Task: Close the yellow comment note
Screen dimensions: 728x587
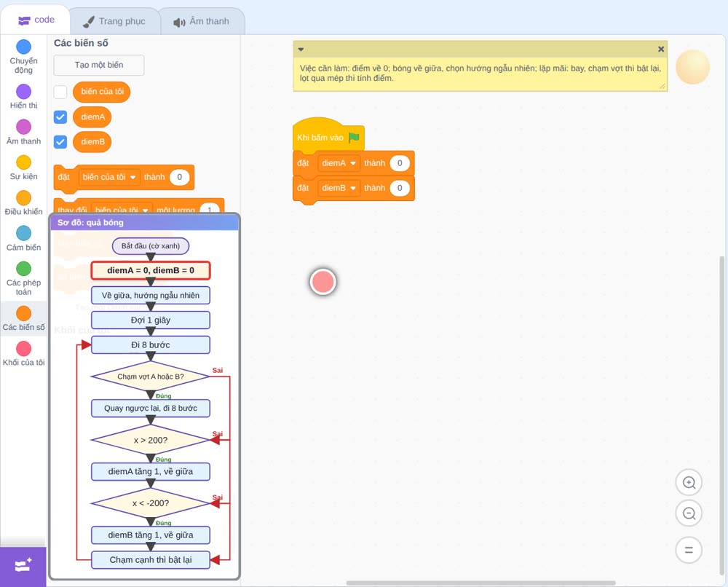Action: point(661,49)
